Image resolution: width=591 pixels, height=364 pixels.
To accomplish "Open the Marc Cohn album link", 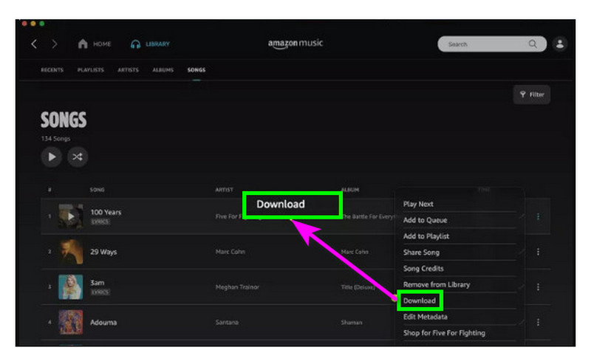I will click(x=355, y=252).
